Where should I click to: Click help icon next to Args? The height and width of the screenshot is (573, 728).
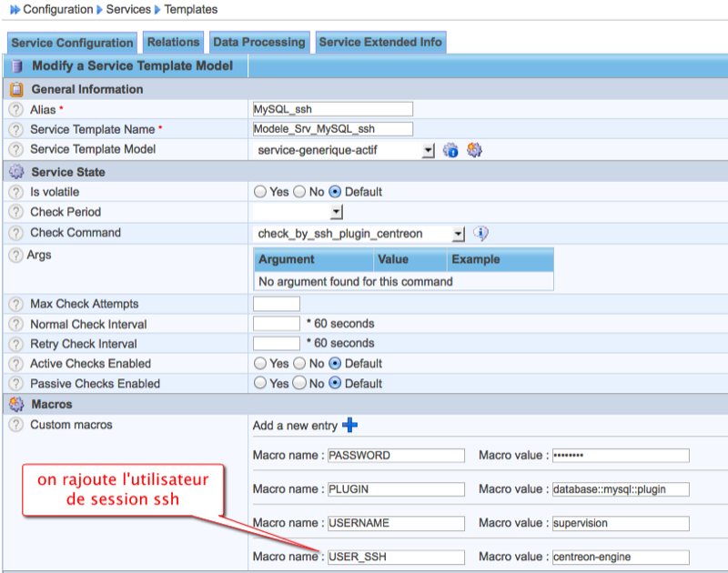pyautogui.click(x=15, y=256)
